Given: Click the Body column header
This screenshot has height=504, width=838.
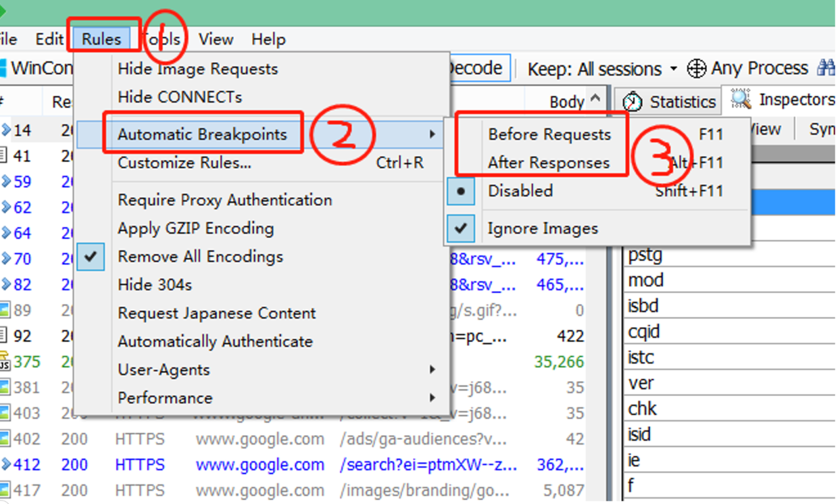Looking at the screenshot, I should tap(567, 102).
